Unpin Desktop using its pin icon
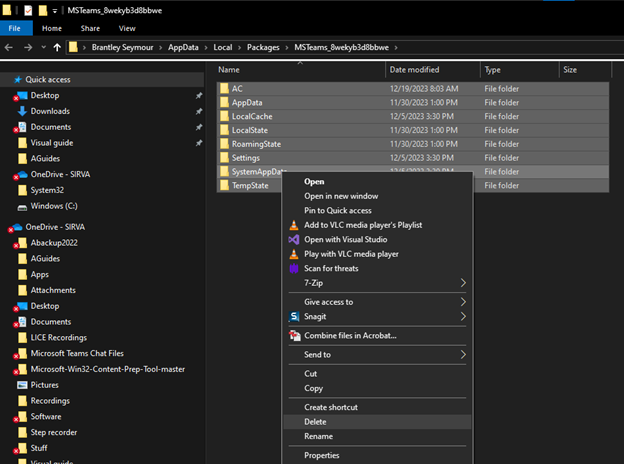 199,96
